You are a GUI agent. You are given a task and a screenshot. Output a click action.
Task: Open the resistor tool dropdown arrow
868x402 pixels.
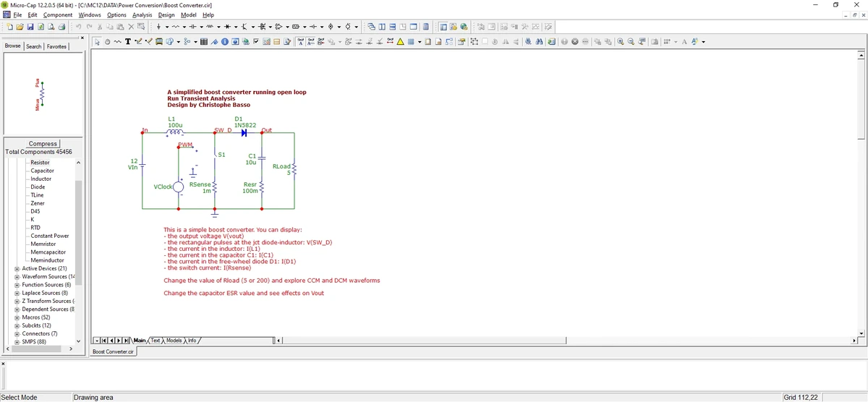pyautogui.click(x=184, y=27)
